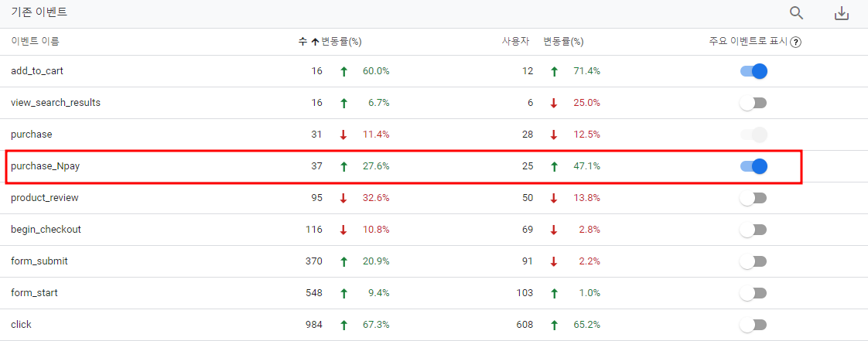This screenshot has width=868, height=341.
Task: Click the 20.9% change for form_submit
Action: coord(376,261)
